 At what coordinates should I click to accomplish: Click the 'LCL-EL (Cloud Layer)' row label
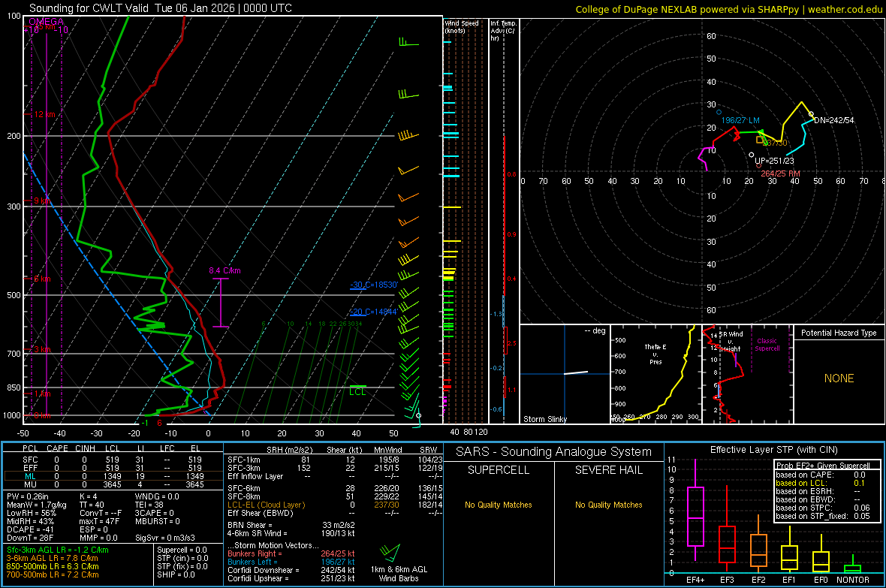[x=266, y=505]
